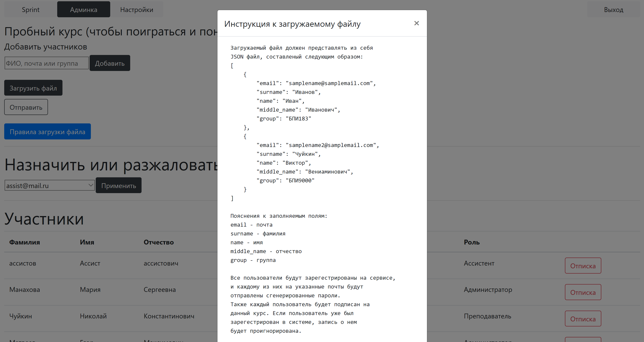Close the instruction modal with the X
The width and height of the screenshot is (644, 342).
tap(416, 23)
